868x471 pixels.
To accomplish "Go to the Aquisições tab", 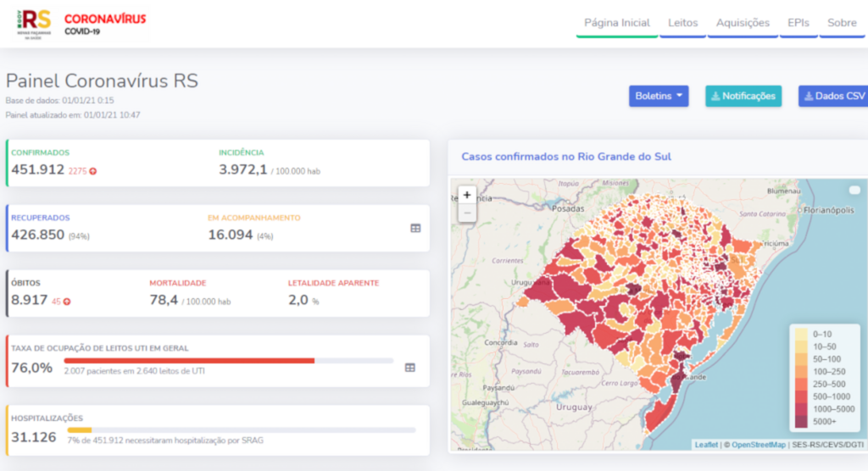I will tap(743, 23).
